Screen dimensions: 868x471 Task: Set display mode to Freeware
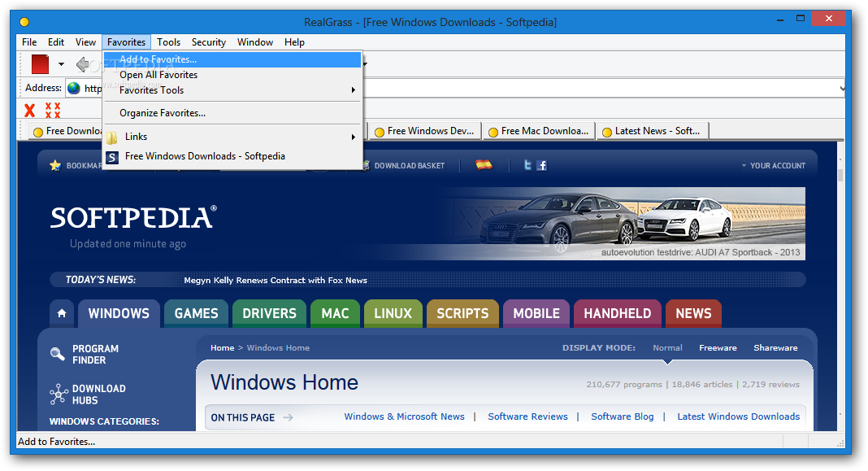[x=718, y=348]
